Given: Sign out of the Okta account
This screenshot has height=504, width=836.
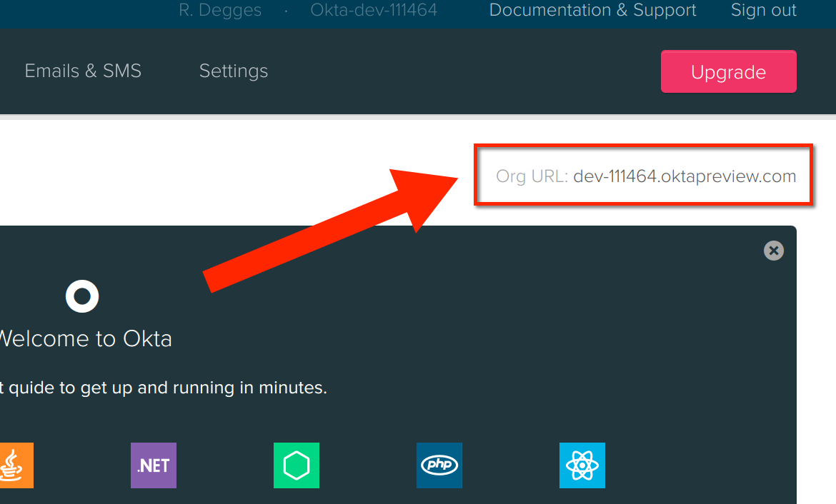Looking at the screenshot, I should tap(763, 11).
